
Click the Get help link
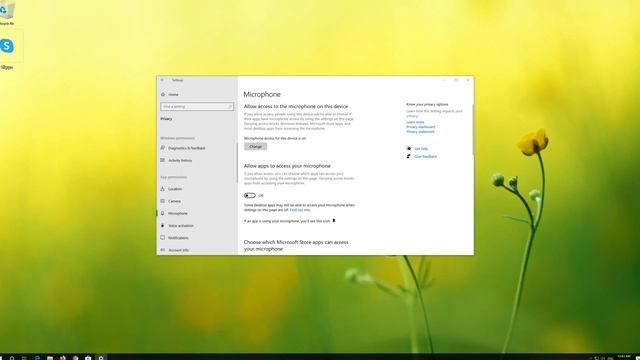click(421, 149)
